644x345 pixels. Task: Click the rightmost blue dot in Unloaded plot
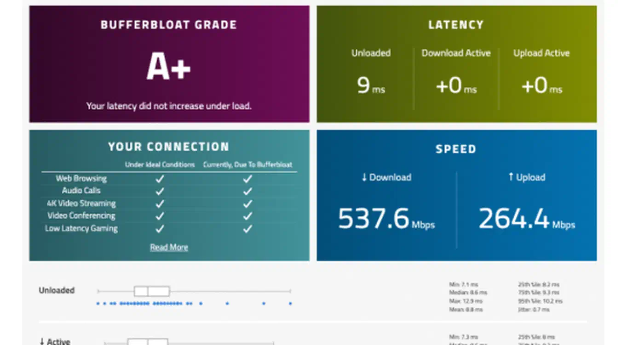pos(290,303)
